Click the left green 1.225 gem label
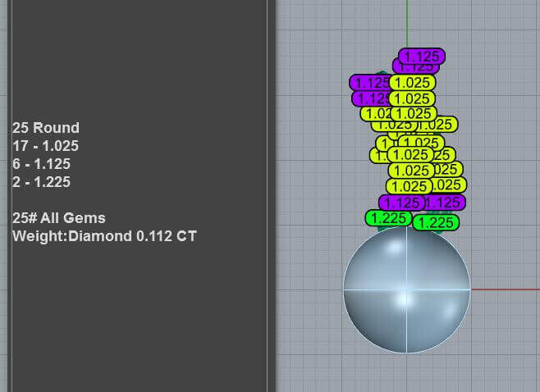Image resolution: width=540 pixels, height=392 pixels. coord(389,218)
